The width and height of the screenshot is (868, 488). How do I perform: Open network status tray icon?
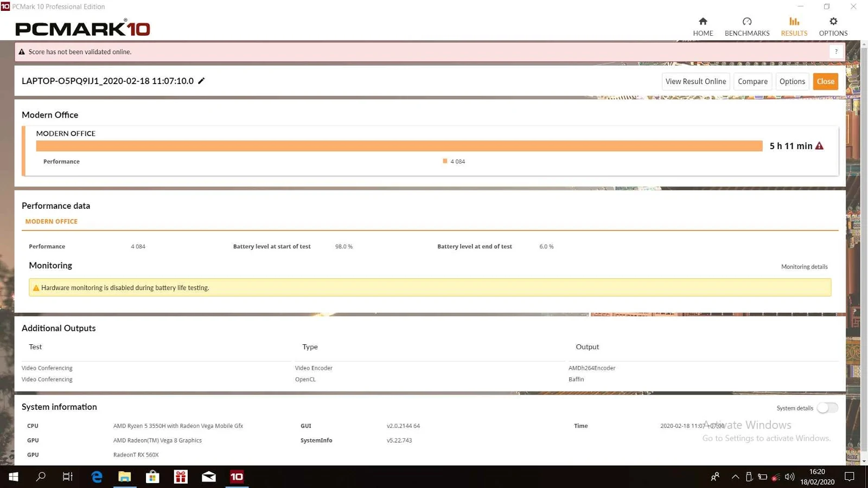[776, 477]
